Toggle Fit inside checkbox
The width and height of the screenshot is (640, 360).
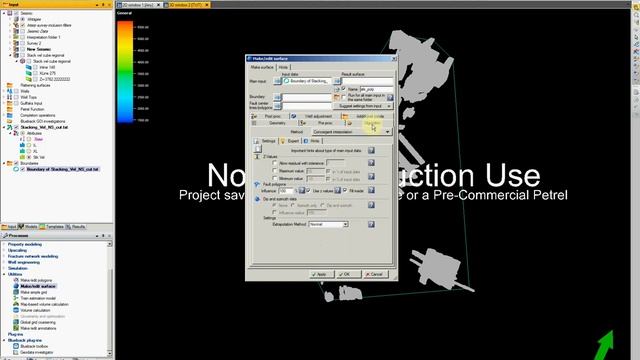click(345, 190)
